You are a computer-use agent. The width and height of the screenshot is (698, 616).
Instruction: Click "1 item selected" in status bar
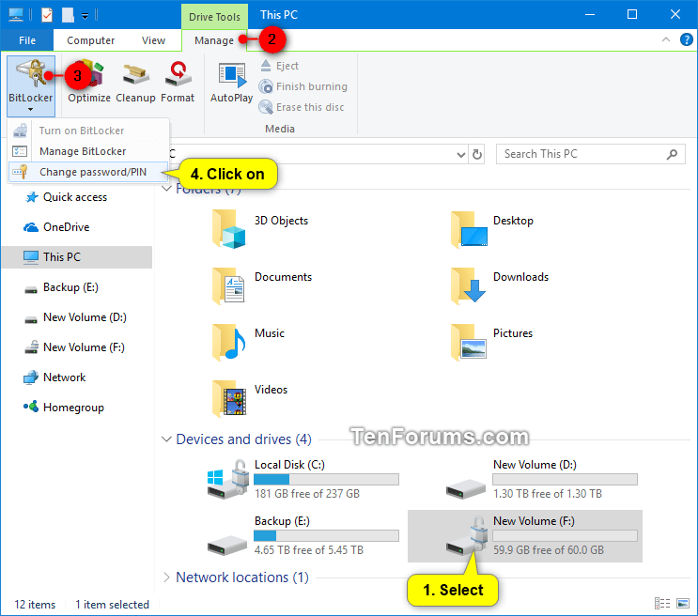[112, 605]
